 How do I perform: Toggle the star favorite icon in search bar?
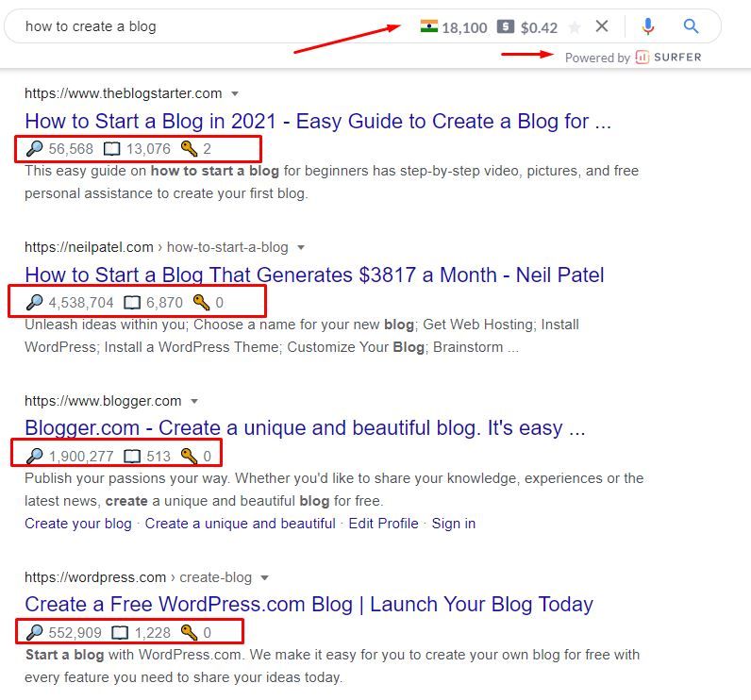point(575,26)
